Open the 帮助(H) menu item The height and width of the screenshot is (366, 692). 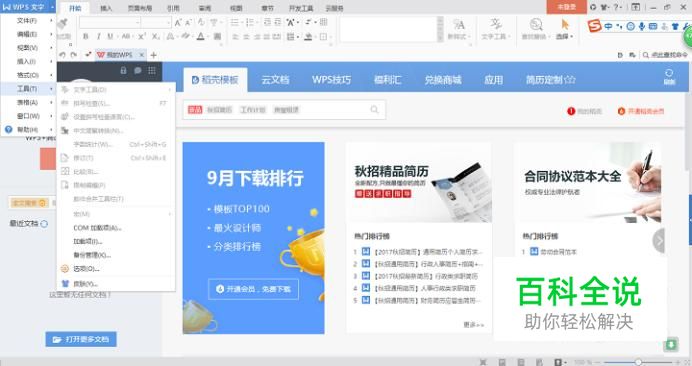(29, 130)
